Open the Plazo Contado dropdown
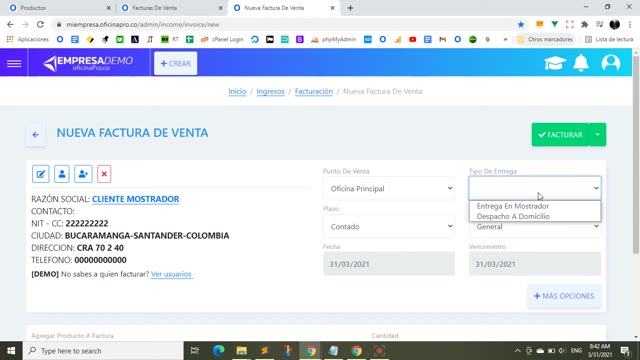 pyautogui.click(x=389, y=227)
